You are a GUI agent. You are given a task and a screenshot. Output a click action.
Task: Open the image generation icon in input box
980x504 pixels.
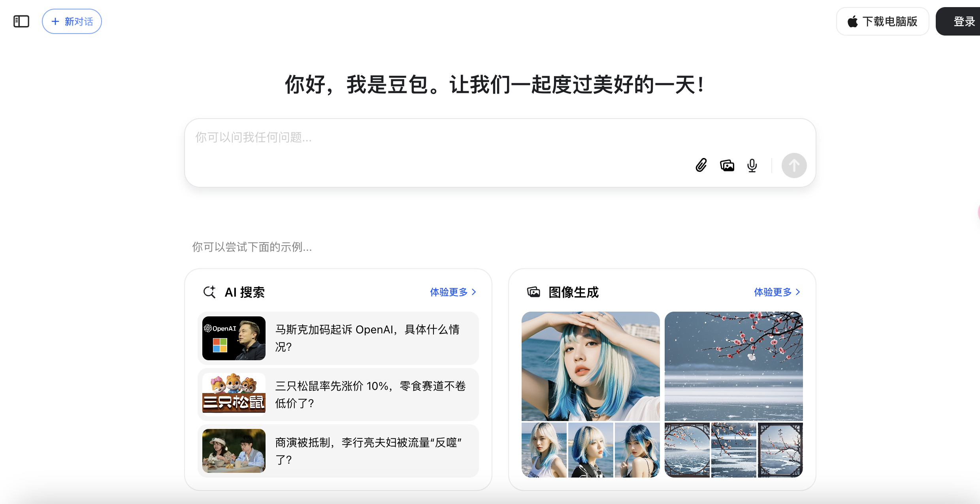pyautogui.click(x=727, y=165)
